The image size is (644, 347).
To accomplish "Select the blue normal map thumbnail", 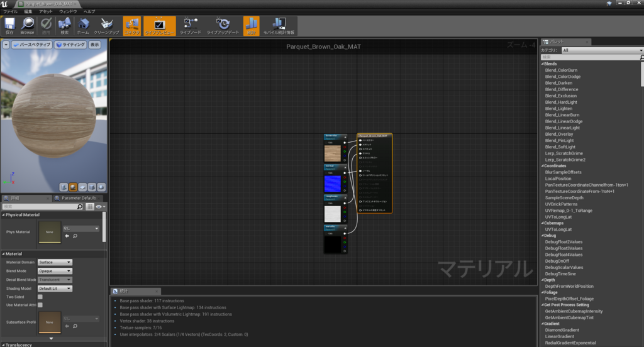I will (x=333, y=184).
